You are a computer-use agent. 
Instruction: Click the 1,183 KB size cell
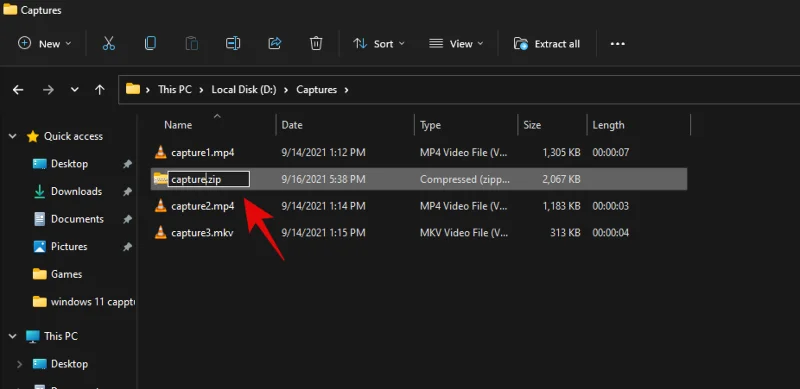tap(560, 206)
